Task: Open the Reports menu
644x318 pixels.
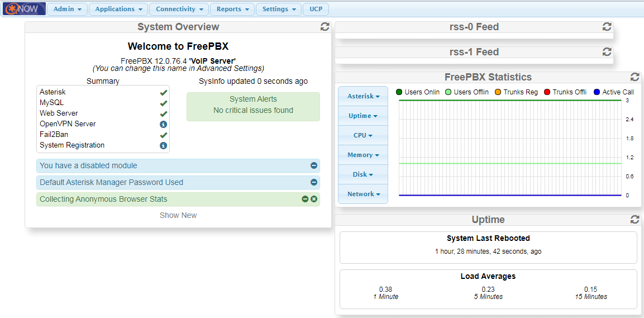Action: [232, 9]
